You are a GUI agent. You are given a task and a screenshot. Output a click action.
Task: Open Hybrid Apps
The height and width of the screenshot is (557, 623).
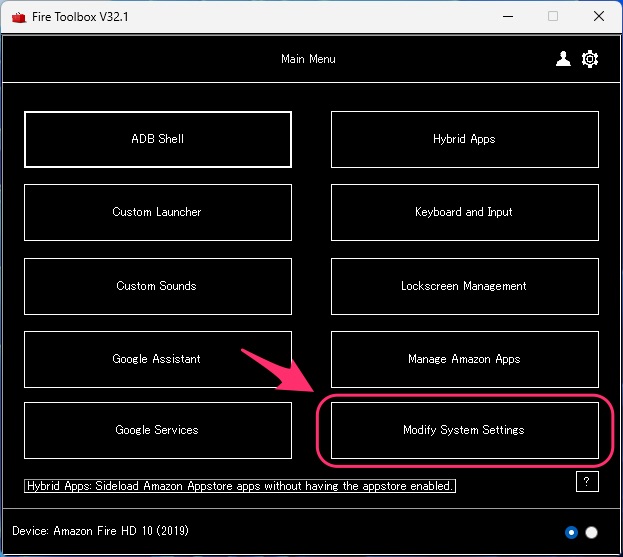click(x=464, y=139)
